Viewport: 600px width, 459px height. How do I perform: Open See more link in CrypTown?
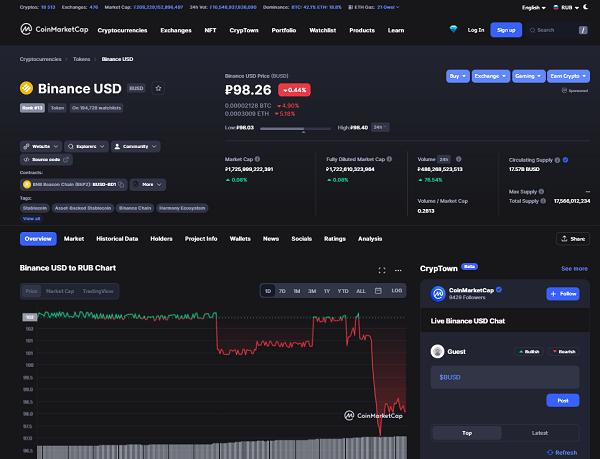574,269
